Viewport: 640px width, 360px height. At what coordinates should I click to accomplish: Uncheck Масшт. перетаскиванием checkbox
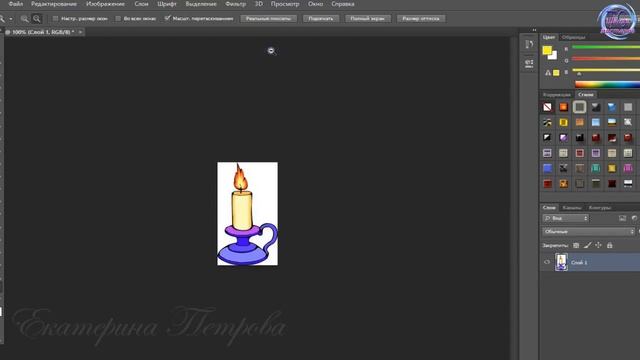pos(167,18)
